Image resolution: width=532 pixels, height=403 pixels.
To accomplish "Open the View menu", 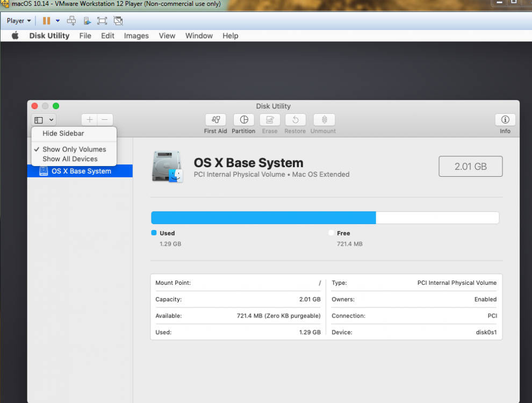I will pyautogui.click(x=167, y=35).
